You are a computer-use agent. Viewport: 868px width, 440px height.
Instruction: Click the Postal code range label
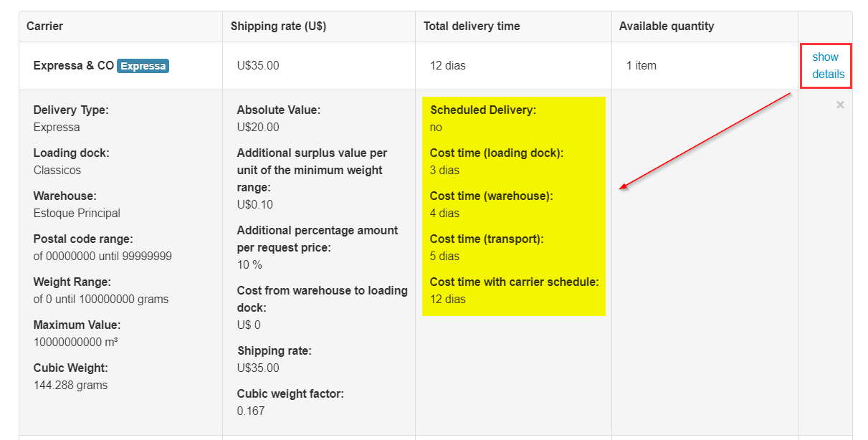click(83, 239)
